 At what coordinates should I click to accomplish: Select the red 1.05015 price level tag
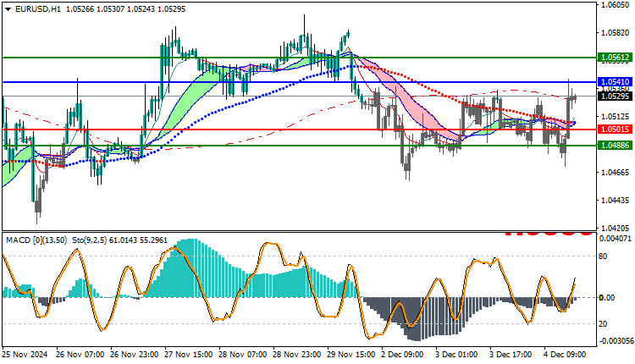616,130
